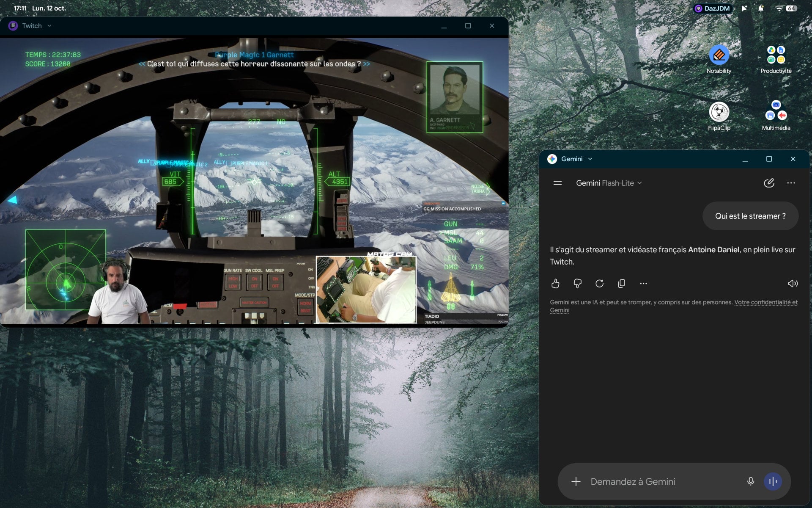Image resolution: width=812 pixels, height=508 pixels.
Task: Click the Twitch stream video area
Action: tap(254, 181)
